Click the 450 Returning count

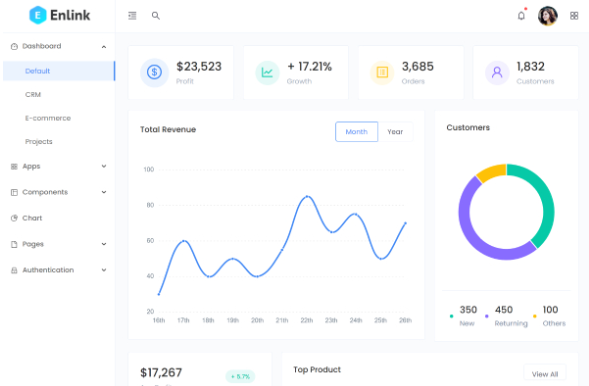(504, 310)
